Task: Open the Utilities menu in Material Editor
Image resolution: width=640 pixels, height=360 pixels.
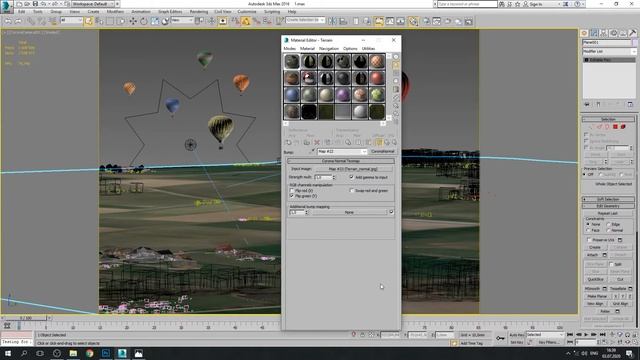Action: tap(368, 49)
